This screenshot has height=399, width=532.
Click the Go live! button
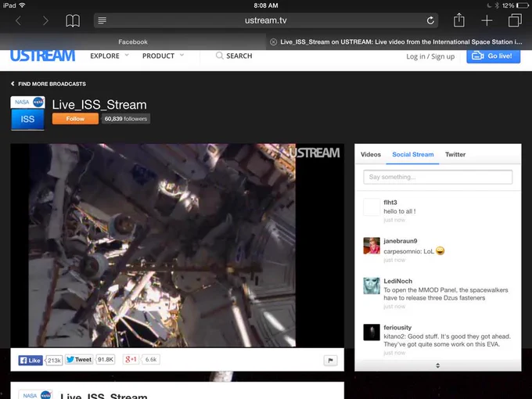click(494, 56)
